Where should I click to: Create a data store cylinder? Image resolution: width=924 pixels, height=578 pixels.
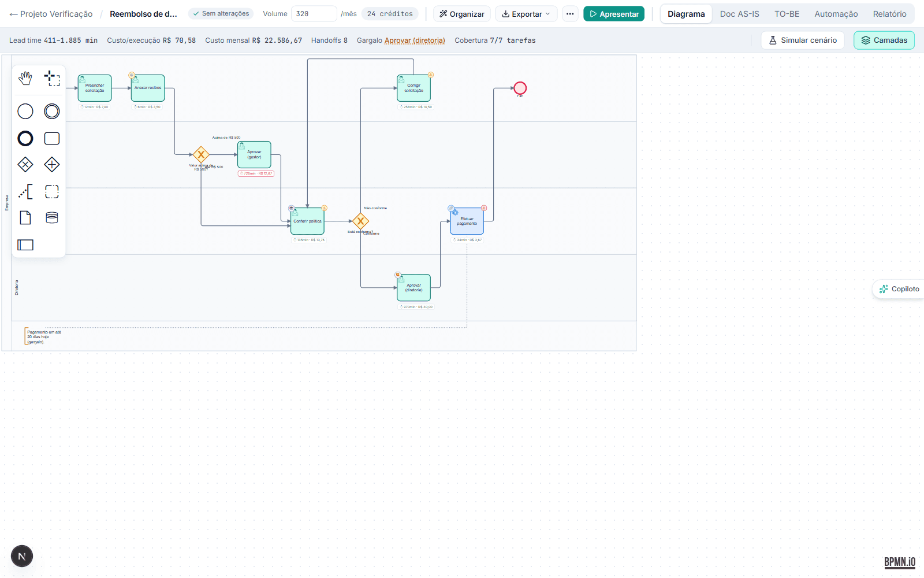click(x=52, y=218)
